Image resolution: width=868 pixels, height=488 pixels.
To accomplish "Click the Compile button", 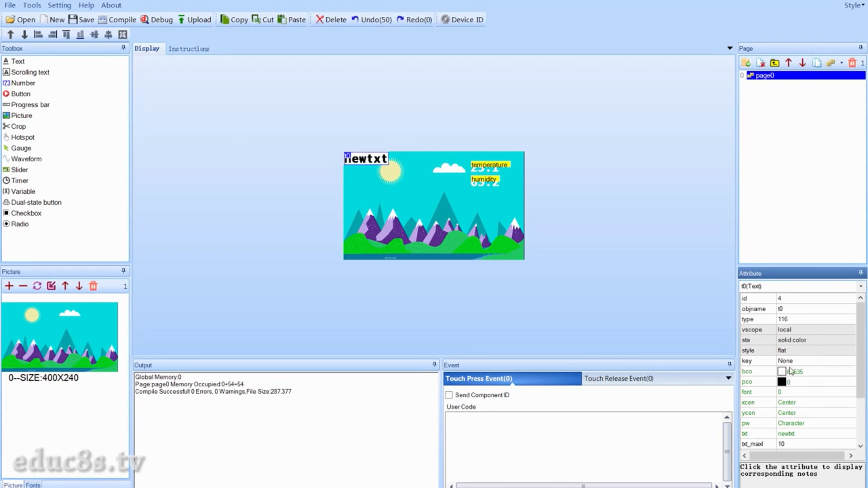I will coord(117,19).
